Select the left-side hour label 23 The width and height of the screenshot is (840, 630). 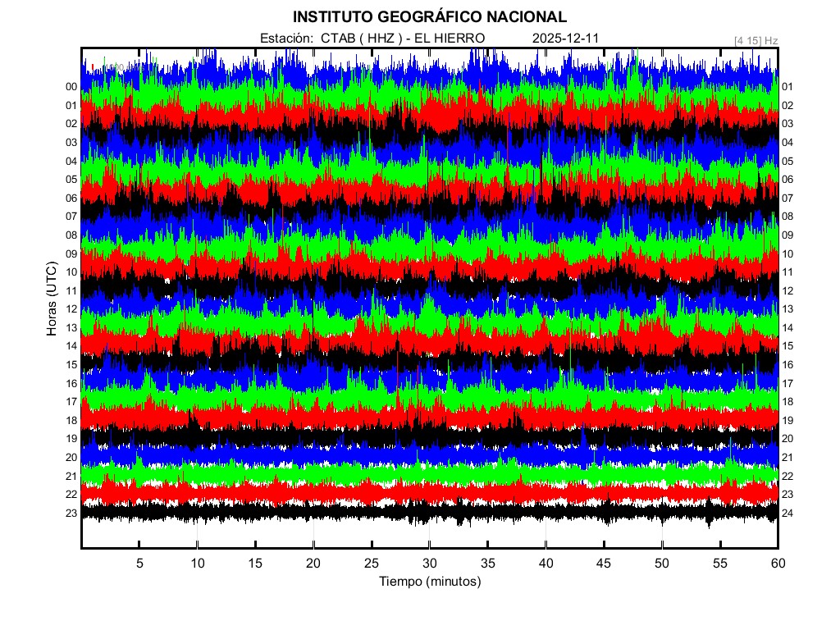[71, 514]
